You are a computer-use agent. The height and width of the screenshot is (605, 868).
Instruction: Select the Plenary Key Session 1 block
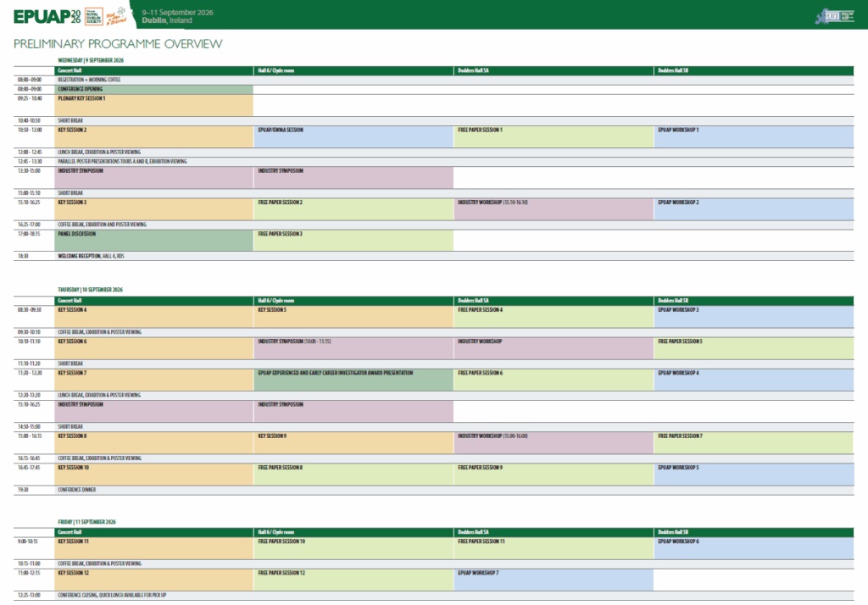click(x=153, y=105)
